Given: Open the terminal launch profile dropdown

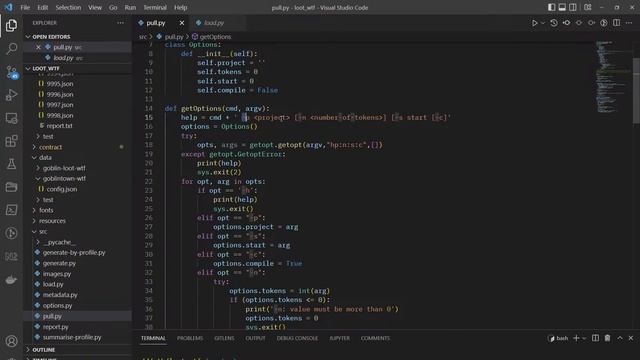Looking at the screenshot, I should click(584, 338).
